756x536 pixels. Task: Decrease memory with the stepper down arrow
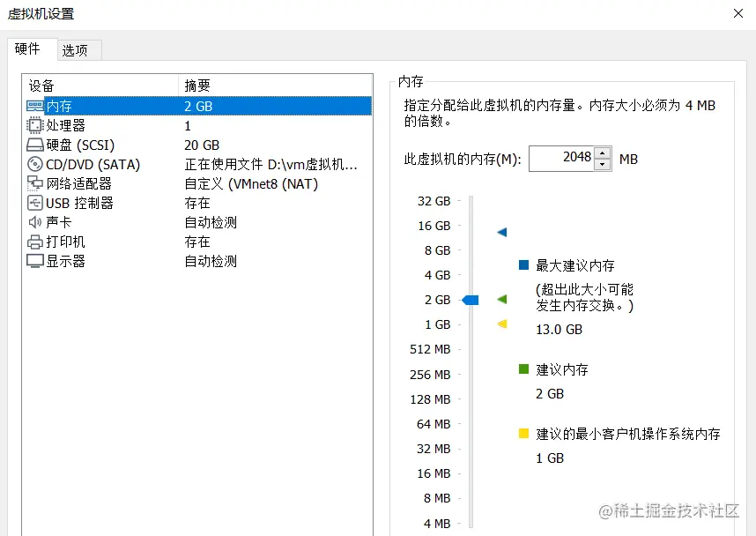pyautogui.click(x=602, y=165)
